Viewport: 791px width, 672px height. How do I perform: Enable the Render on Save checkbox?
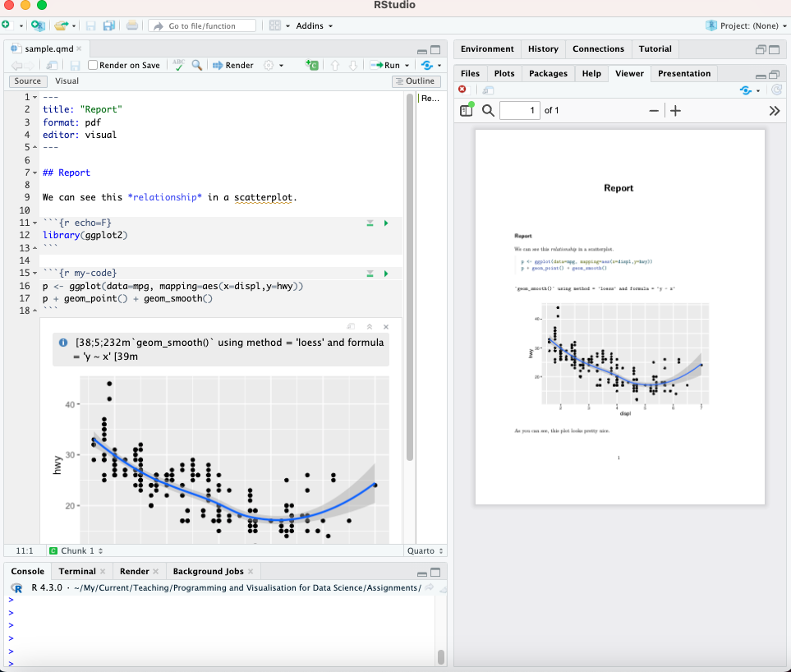[x=92, y=65]
